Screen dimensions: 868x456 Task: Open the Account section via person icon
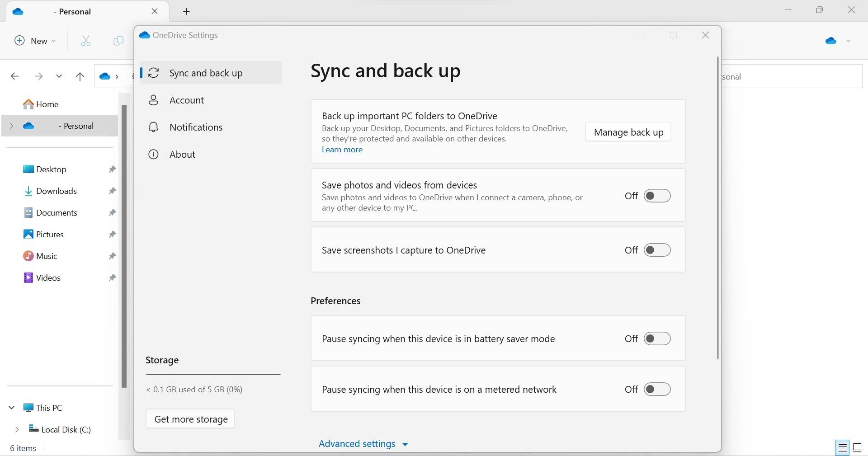coord(154,100)
